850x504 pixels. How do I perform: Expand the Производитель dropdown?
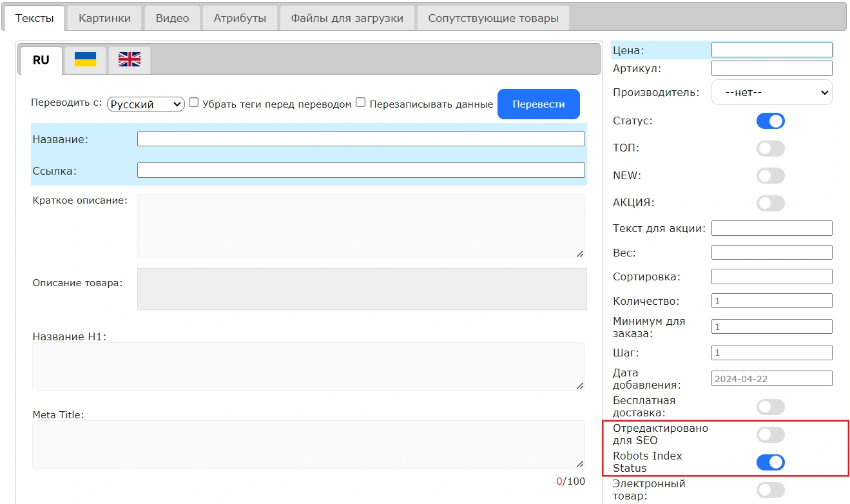771,92
